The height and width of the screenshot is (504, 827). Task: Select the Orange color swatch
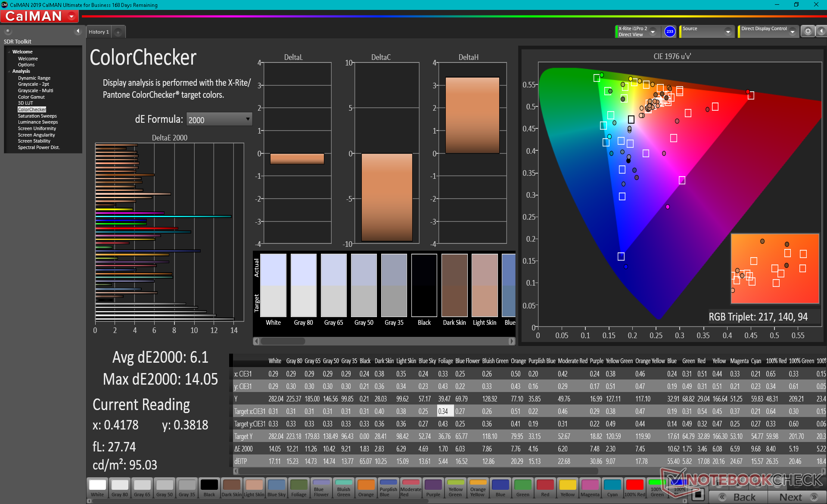click(x=366, y=488)
